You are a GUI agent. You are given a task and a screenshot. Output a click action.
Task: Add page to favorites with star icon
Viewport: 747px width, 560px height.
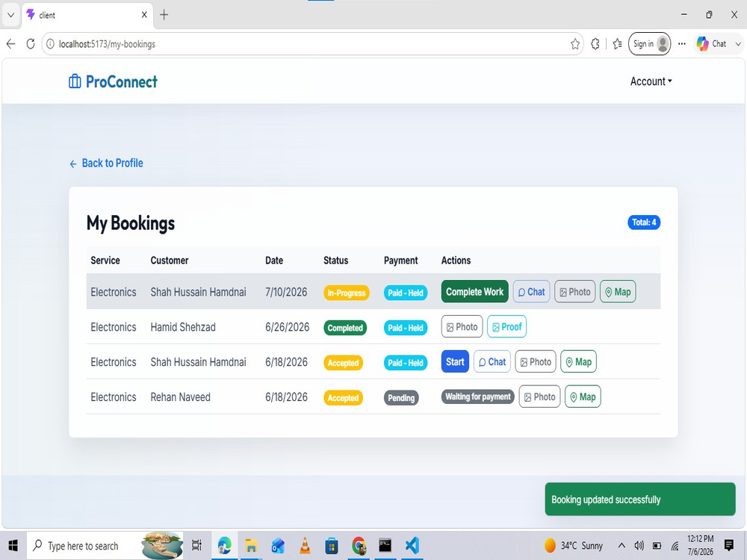(575, 44)
